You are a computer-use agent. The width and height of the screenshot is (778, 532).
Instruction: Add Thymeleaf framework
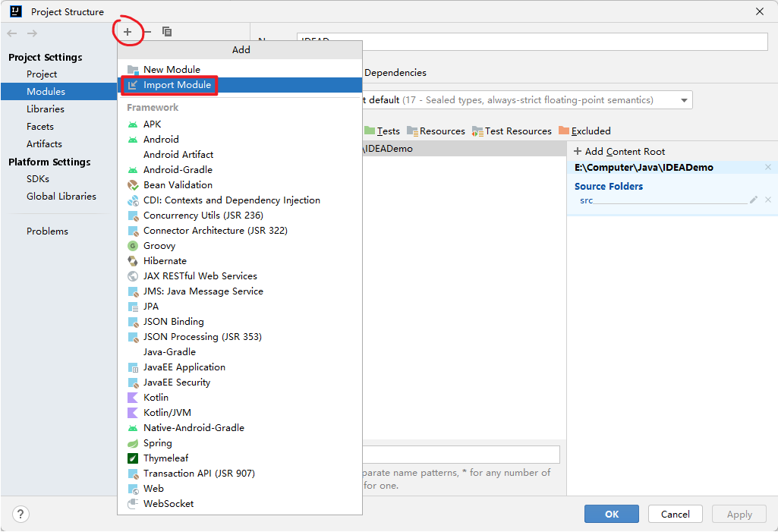pyautogui.click(x=240, y=458)
